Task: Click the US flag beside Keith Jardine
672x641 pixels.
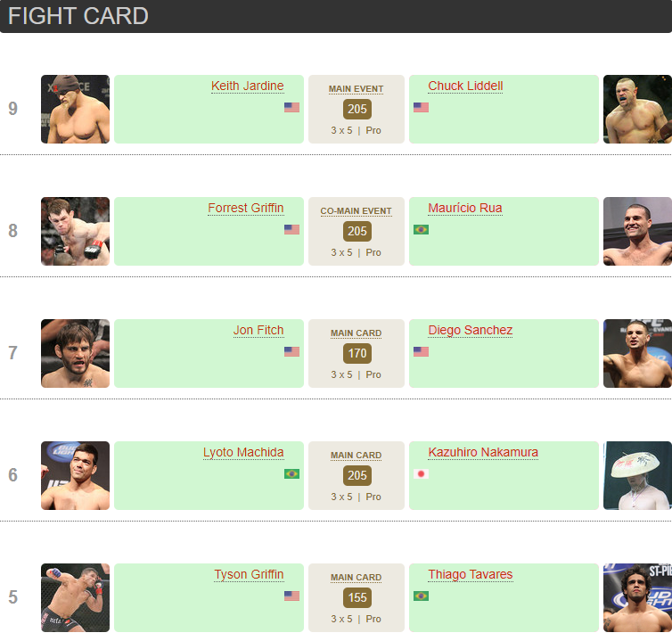Action: point(291,107)
